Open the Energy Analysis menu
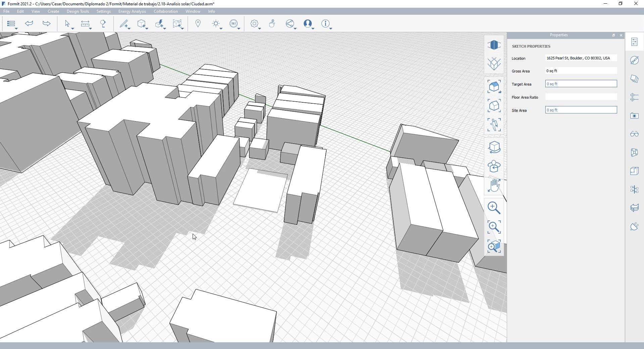Screen dimensions: 644x349 click(132, 11)
